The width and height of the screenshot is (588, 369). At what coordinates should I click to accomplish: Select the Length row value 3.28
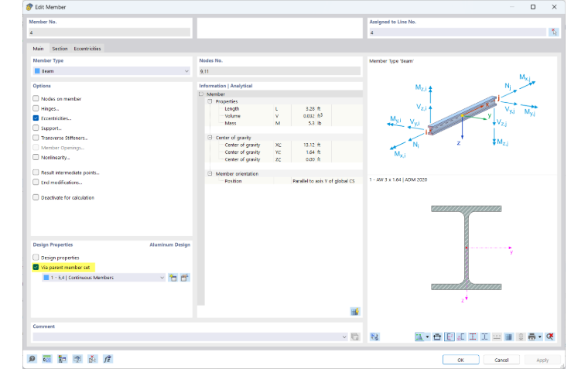pos(309,109)
